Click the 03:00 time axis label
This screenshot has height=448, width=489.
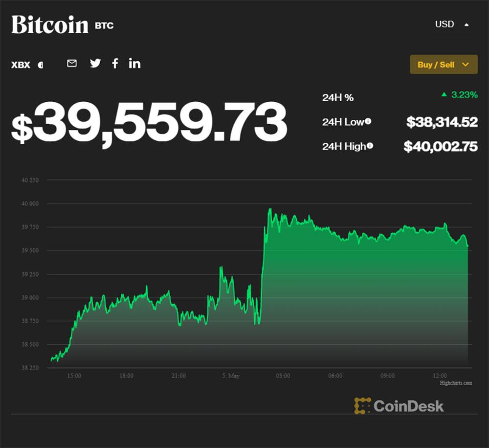click(283, 376)
